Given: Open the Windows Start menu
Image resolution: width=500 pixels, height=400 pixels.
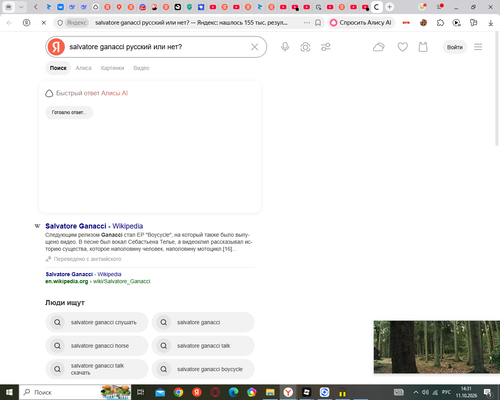Looking at the screenshot, I should [x=9, y=392].
